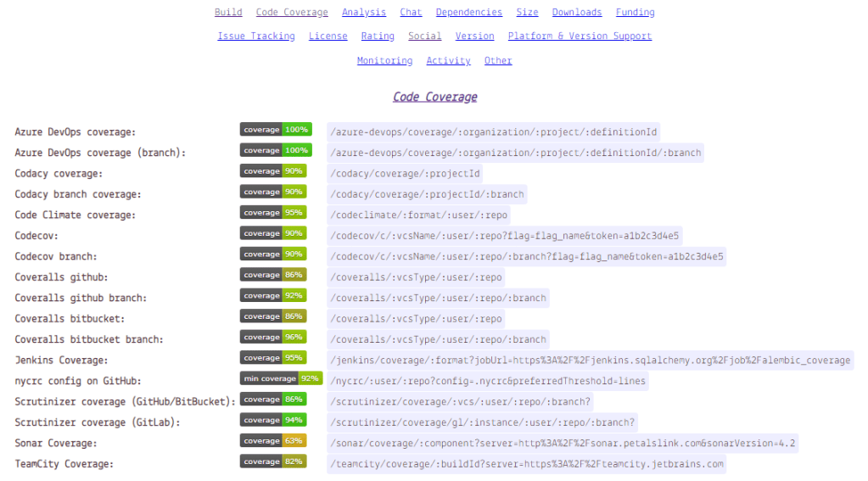Select the Monitoring category link

point(384,61)
